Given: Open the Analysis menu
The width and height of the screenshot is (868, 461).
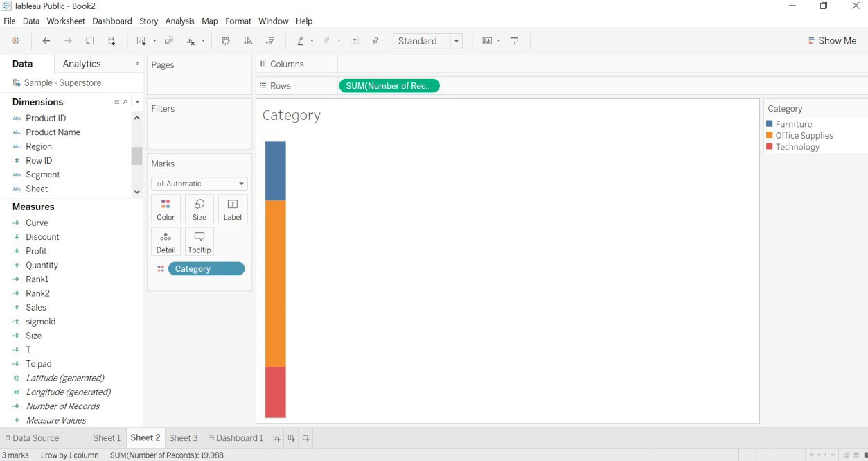Looking at the screenshot, I should click(180, 21).
